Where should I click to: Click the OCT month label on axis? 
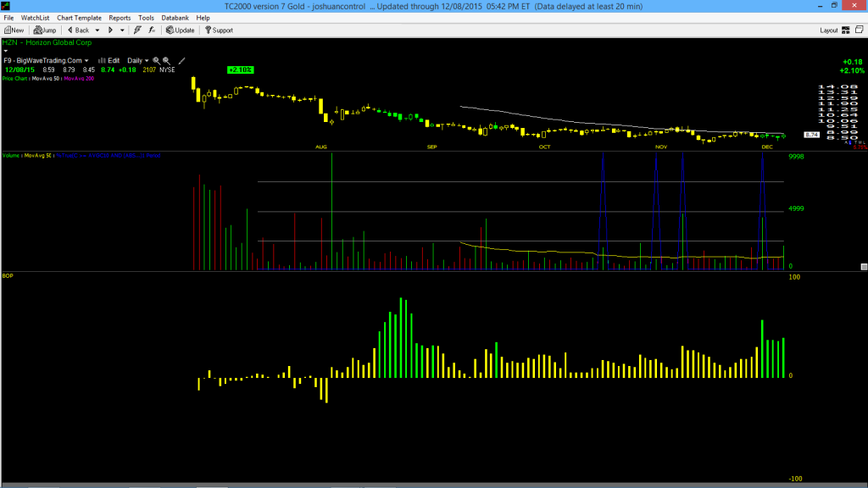point(545,147)
